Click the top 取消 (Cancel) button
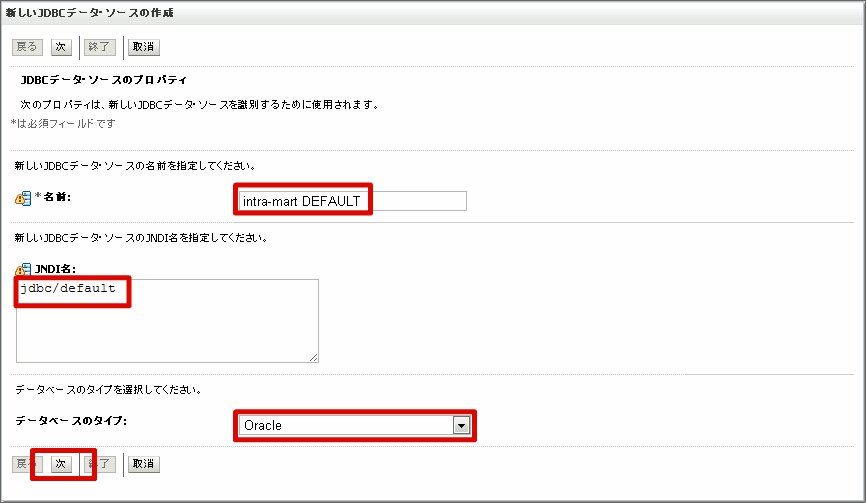 (144, 47)
